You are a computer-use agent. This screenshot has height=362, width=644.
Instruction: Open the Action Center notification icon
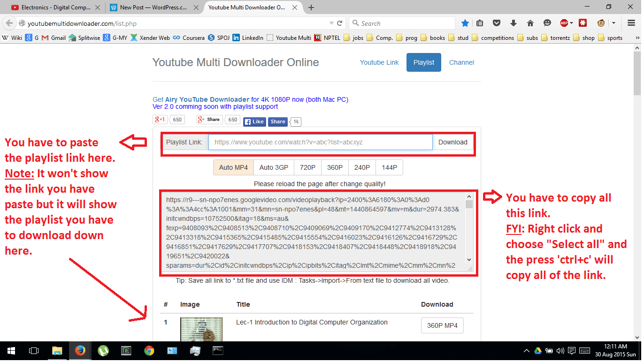(572, 351)
